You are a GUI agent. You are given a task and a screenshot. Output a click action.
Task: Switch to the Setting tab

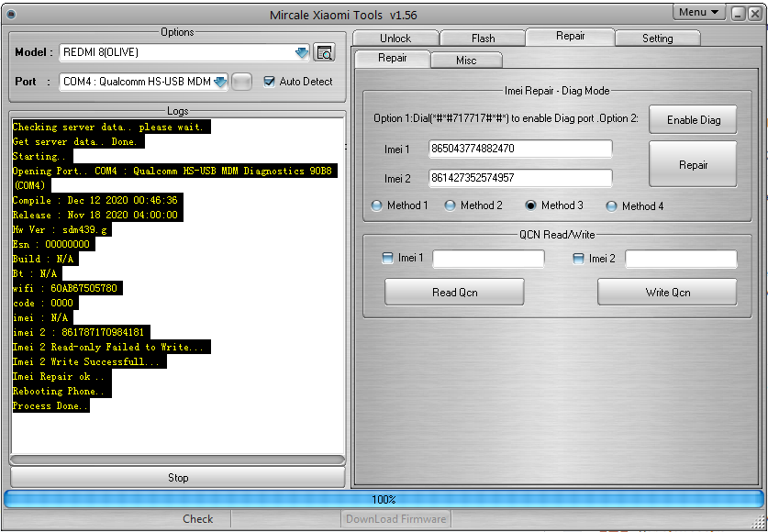657,39
